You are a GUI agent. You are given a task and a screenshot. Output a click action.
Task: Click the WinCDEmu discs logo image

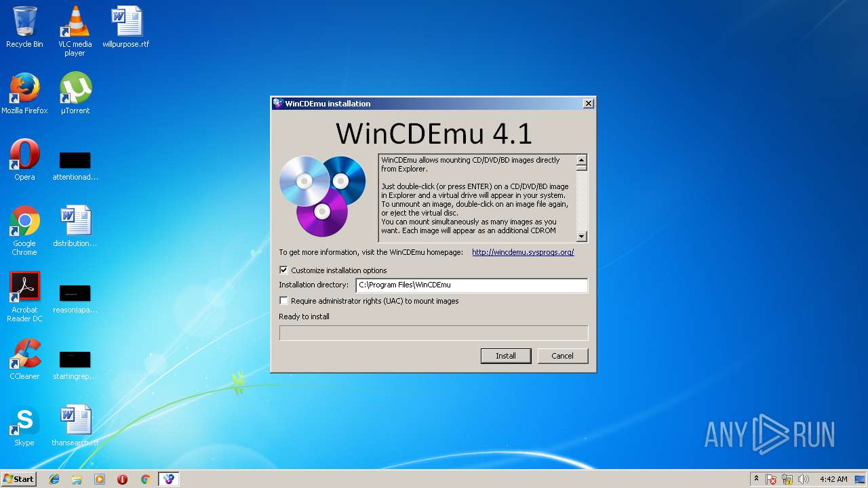coord(323,196)
